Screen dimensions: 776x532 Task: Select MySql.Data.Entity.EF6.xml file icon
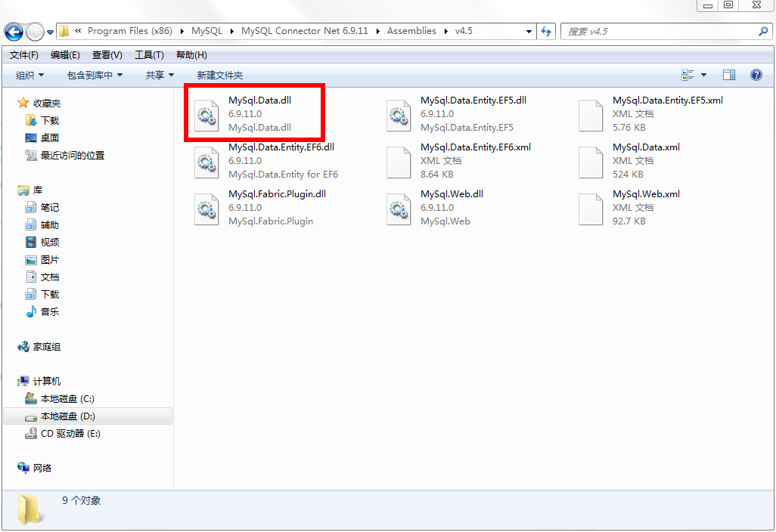tap(399, 162)
